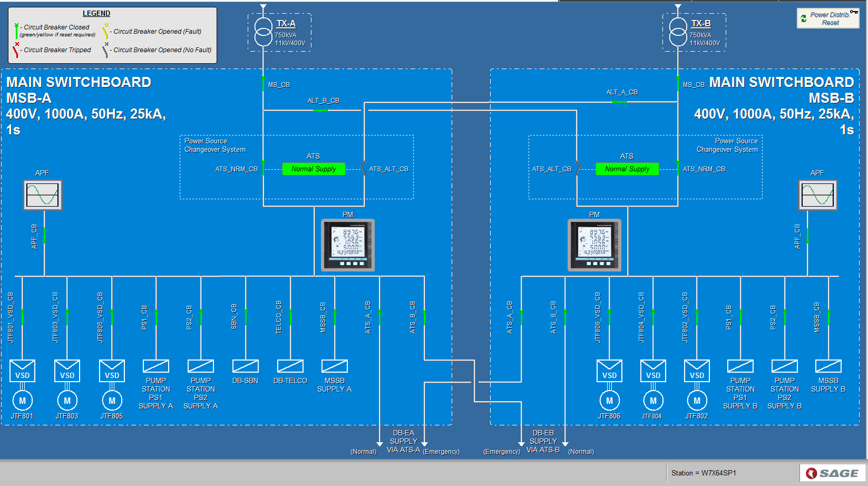
Task: Select the JTF805 motor symbol
Action: pos(112,401)
